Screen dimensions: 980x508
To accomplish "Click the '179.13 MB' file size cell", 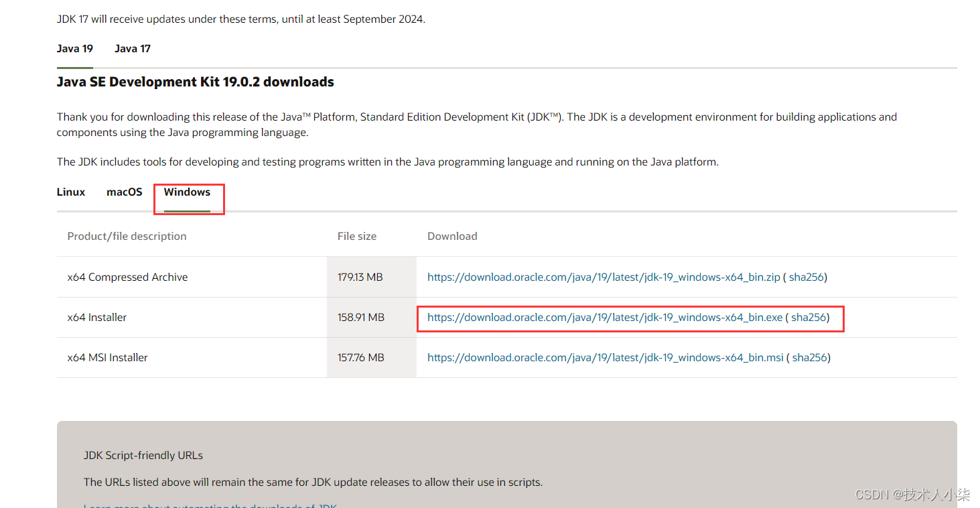I will pos(372,277).
